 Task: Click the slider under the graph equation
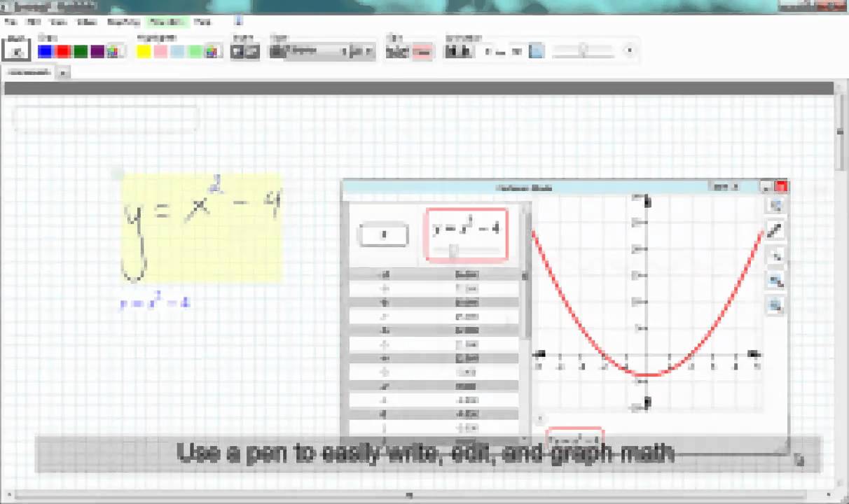(x=466, y=250)
